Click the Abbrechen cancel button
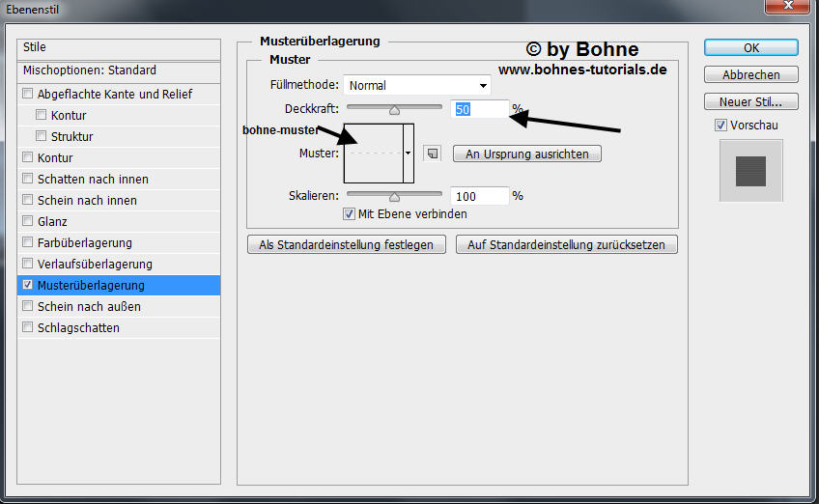819x504 pixels. coord(750,74)
